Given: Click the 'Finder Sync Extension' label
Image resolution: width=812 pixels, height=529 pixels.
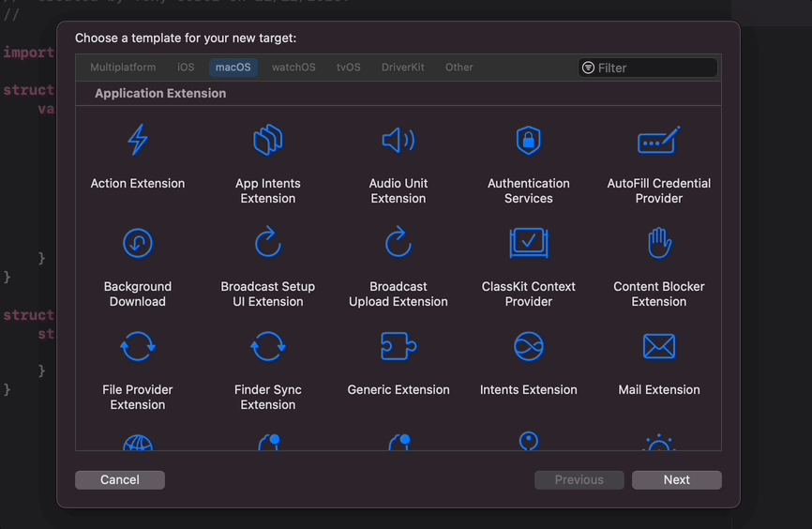Looking at the screenshot, I should [268, 397].
